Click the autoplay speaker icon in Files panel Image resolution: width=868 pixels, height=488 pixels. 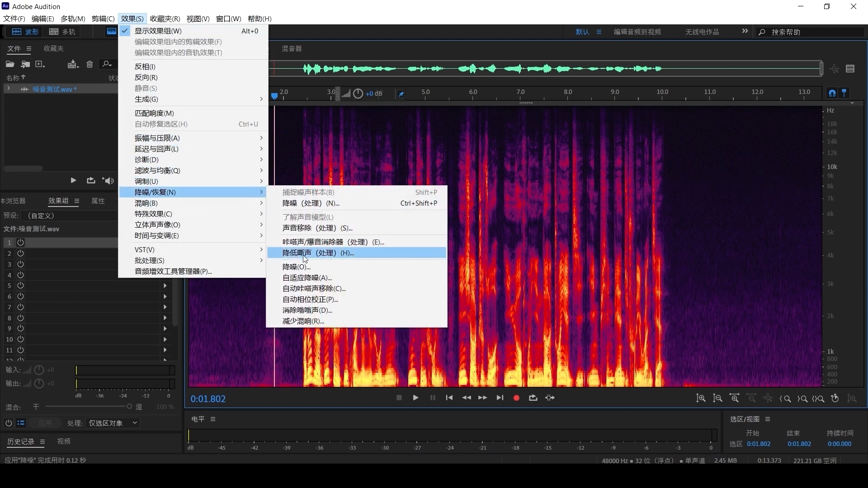[108, 181]
